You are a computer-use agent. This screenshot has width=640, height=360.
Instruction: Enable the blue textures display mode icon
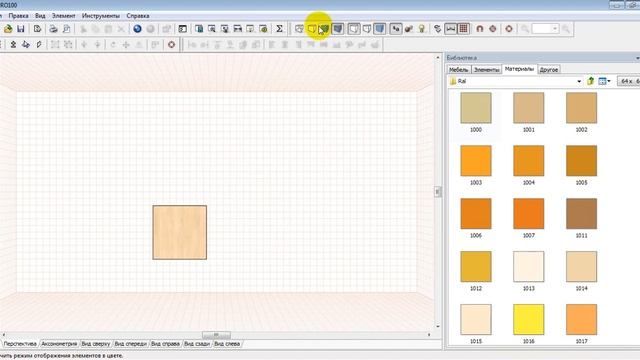(x=338, y=29)
